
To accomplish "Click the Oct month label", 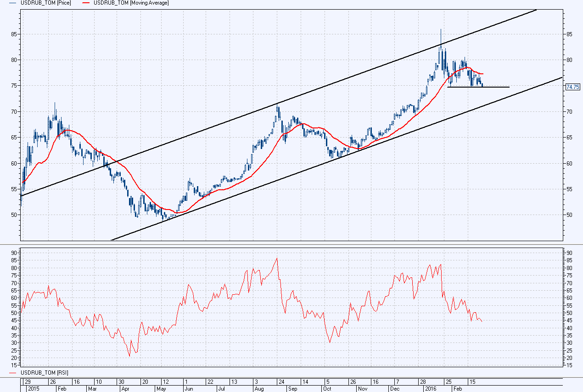I will [327, 388].
